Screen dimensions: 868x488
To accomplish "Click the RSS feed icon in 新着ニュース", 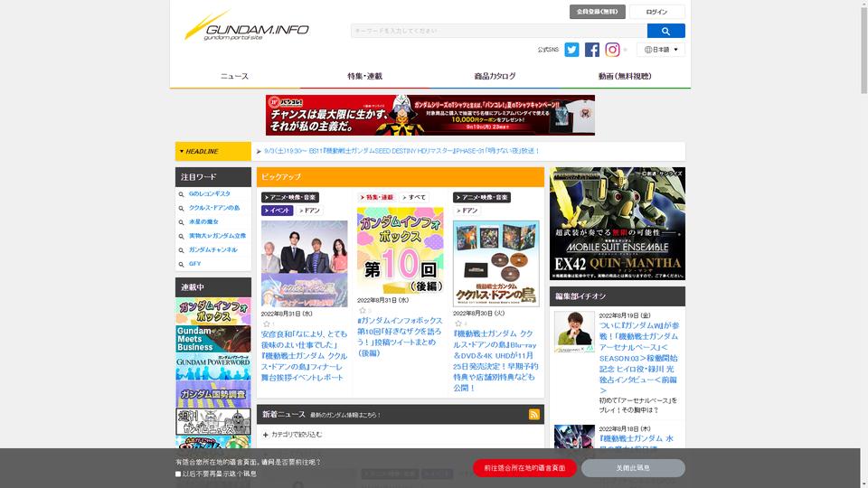I will point(533,415).
